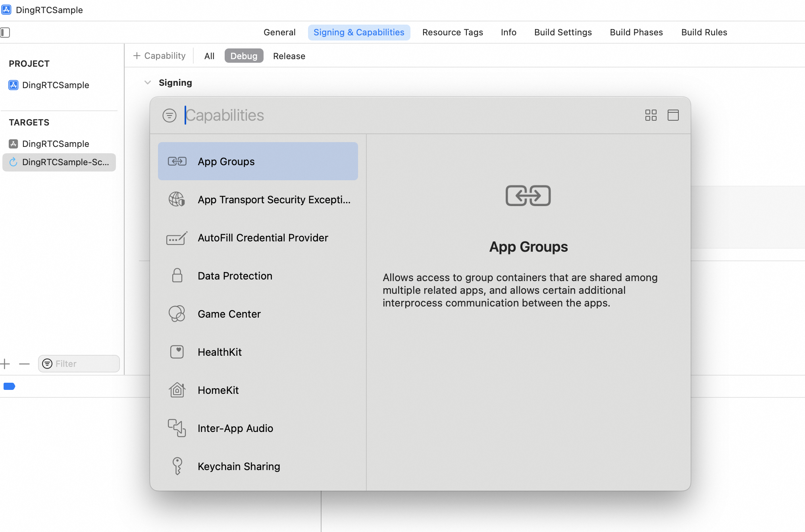805x532 pixels.
Task: Click the HomeKit house icon
Action: click(177, 390)
